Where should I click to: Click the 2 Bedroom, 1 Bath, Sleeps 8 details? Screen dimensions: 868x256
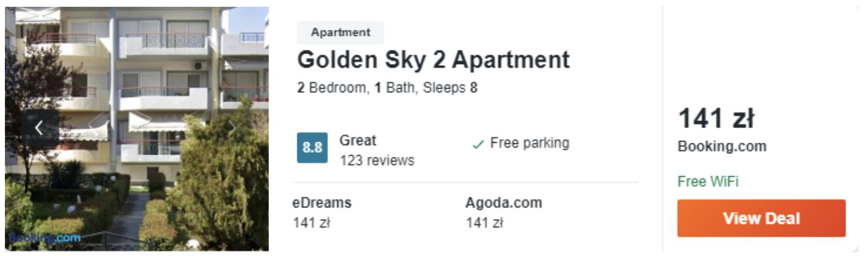[387, 88]
